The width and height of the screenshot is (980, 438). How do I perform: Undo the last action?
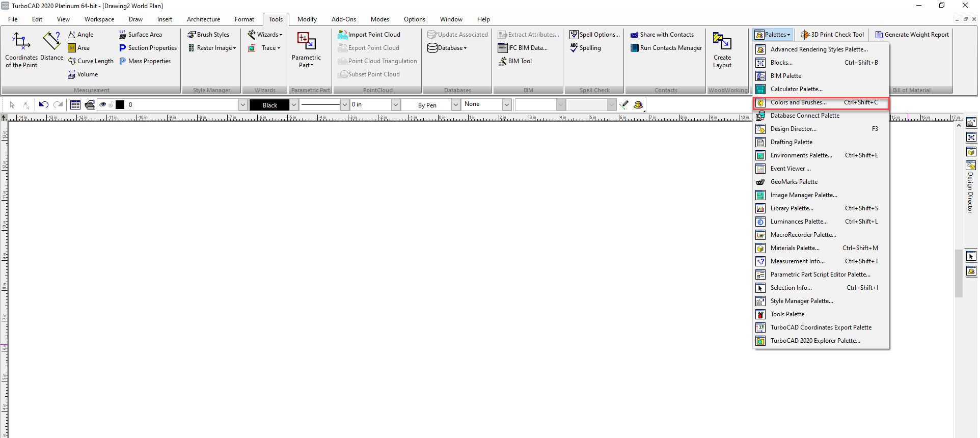pyautogui.click(x=44, y=105)
